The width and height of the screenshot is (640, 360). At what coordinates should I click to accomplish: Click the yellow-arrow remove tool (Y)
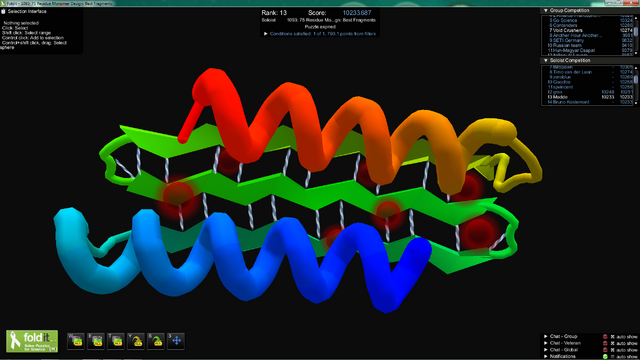(136, 341)
